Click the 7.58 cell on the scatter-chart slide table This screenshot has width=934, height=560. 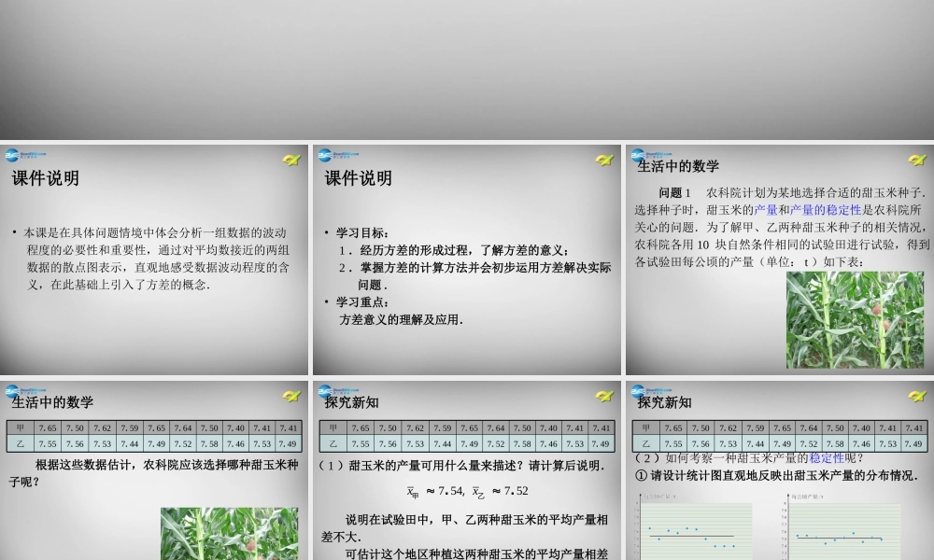pyautogui.click(x=834, y=444)
